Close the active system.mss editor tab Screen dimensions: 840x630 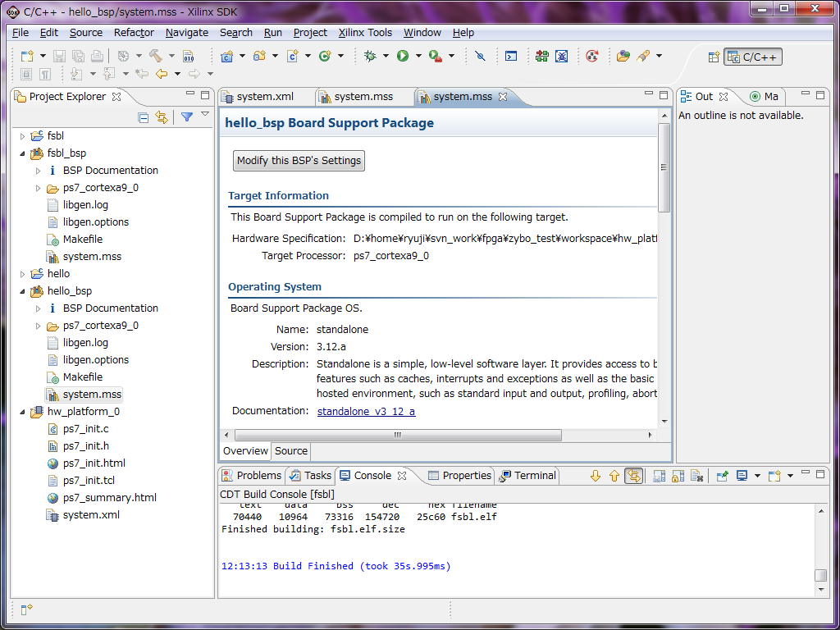[x=503, y=97]
